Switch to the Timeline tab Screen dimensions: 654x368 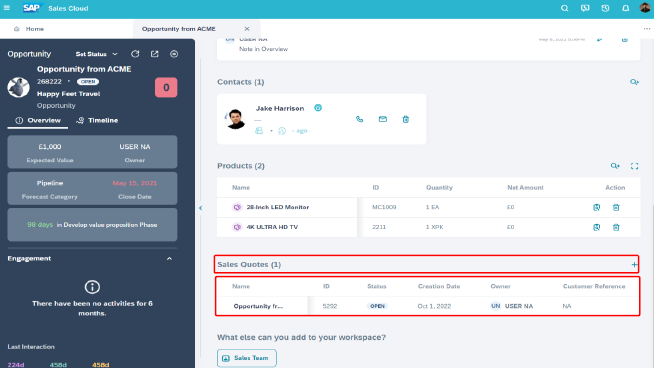[97, 121]
